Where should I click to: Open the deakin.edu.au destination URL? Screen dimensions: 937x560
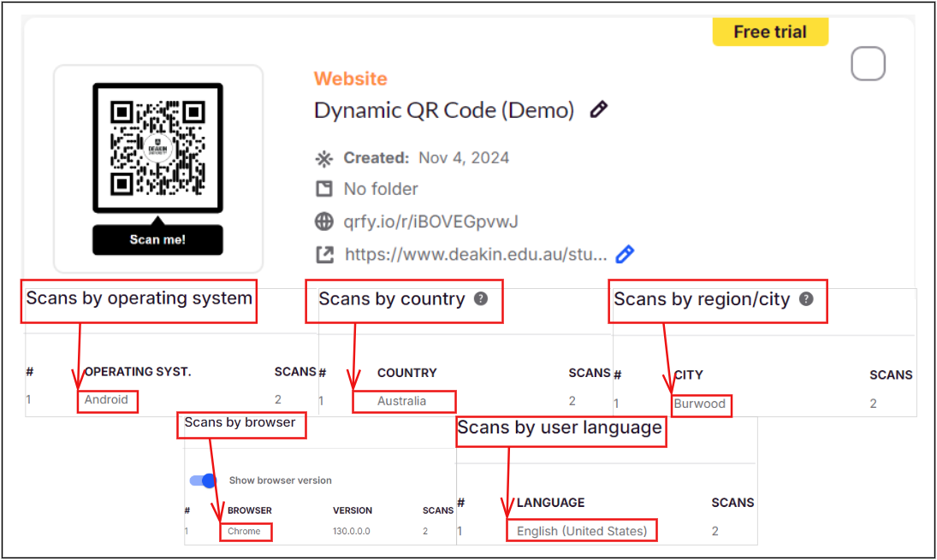coord(476,255)
